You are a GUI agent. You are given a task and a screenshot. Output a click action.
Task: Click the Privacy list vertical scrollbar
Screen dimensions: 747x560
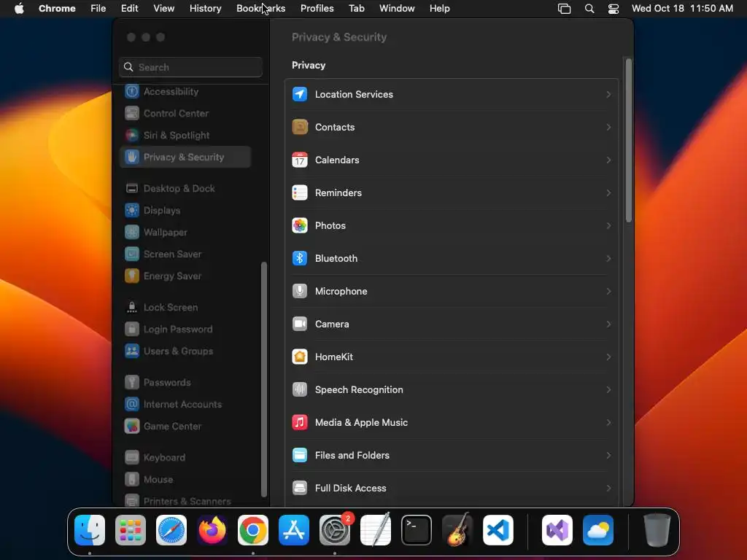pyautogui.click(x=628, y=141)
